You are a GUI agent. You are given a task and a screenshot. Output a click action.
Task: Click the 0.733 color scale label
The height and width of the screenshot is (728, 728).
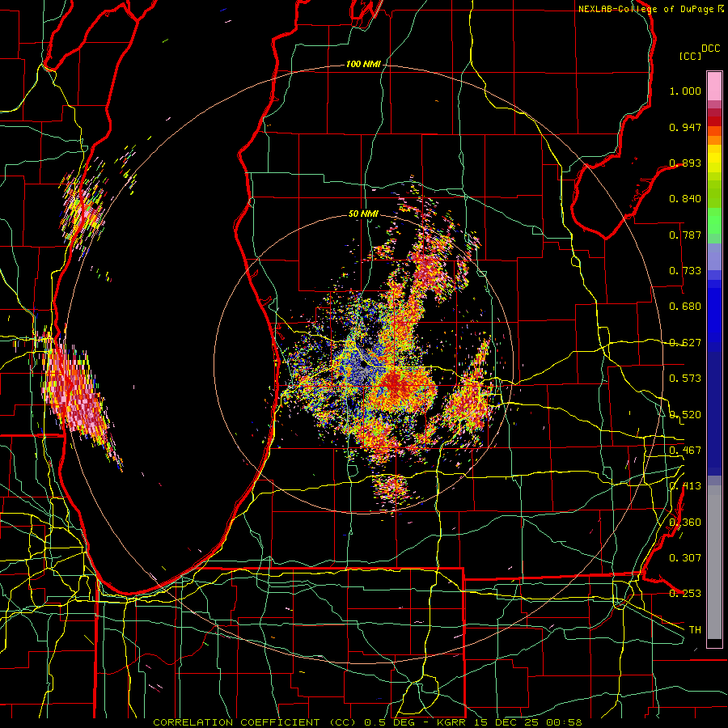point(685,271)
